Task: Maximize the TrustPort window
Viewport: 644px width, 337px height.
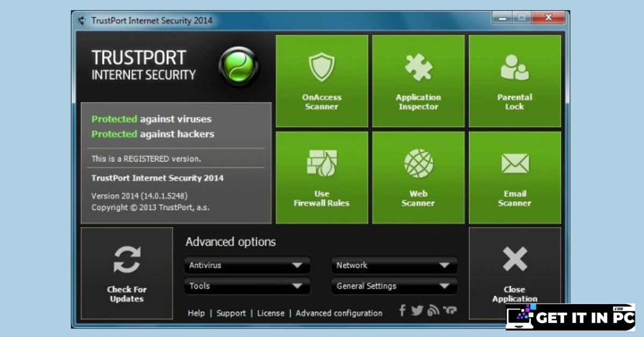Action: click(521, 18)
